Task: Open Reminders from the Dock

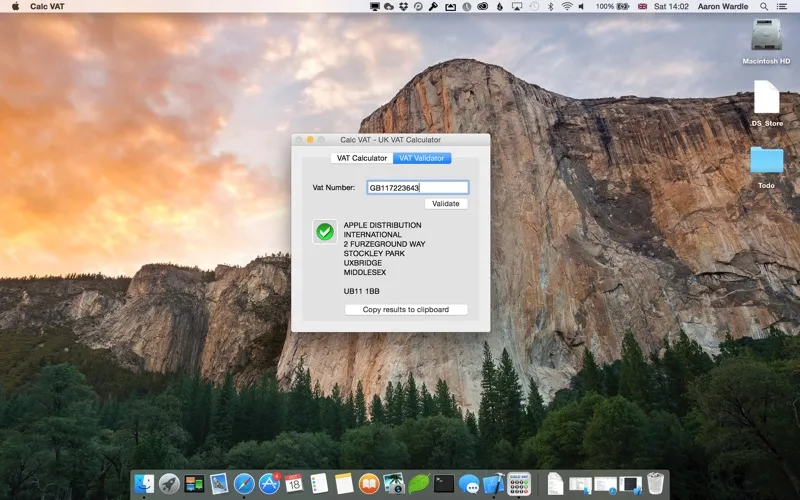Action: (319, 483)
